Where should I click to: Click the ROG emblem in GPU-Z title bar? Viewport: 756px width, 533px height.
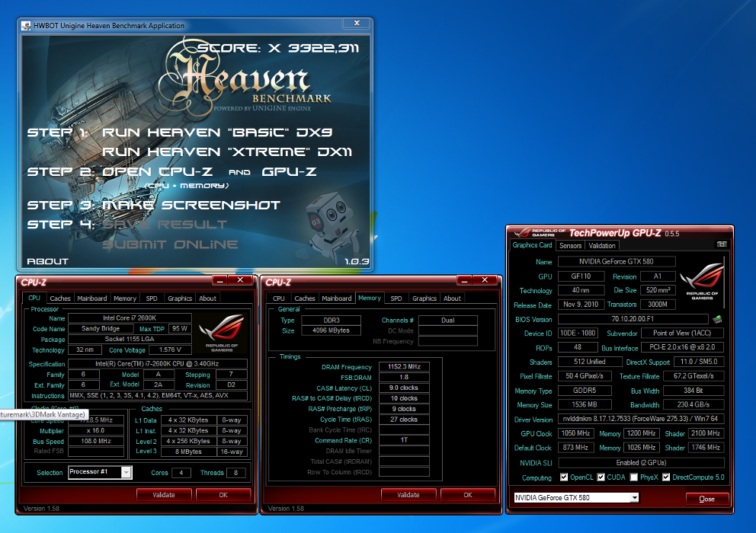coord(522,233)
